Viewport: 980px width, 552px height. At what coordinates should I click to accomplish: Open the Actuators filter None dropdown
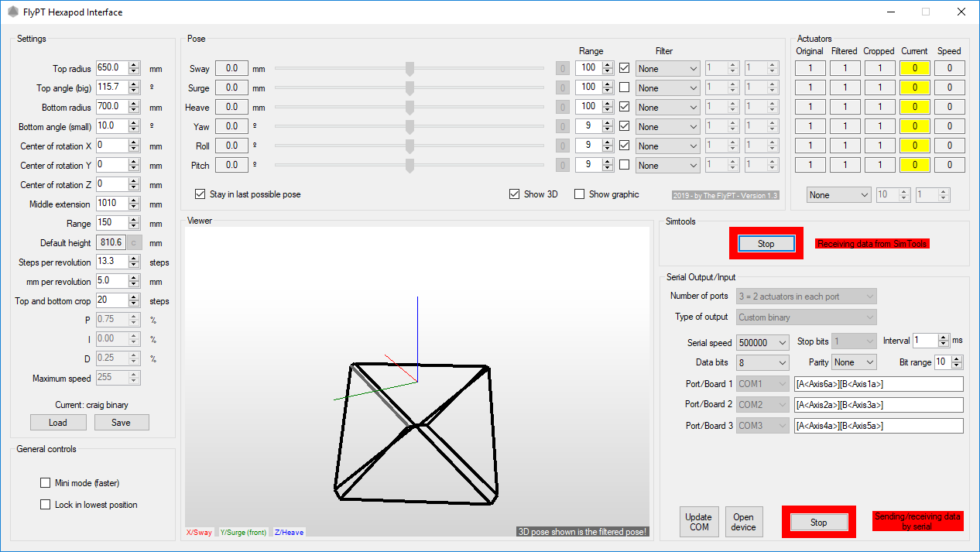pos(838,195)
